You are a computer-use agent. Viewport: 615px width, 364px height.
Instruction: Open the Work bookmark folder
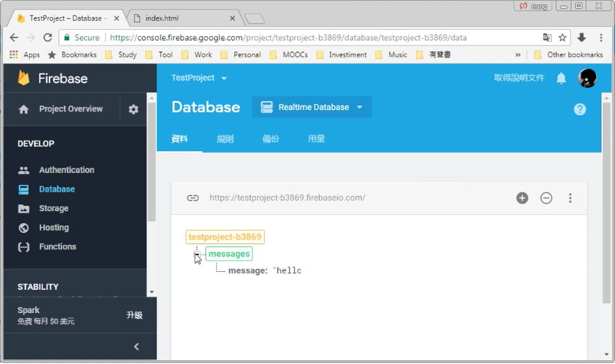(196, 55)
